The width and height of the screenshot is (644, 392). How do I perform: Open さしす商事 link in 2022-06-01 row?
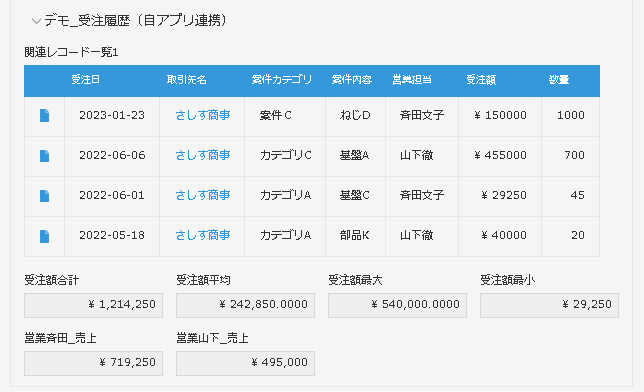[x=202, y=195]
